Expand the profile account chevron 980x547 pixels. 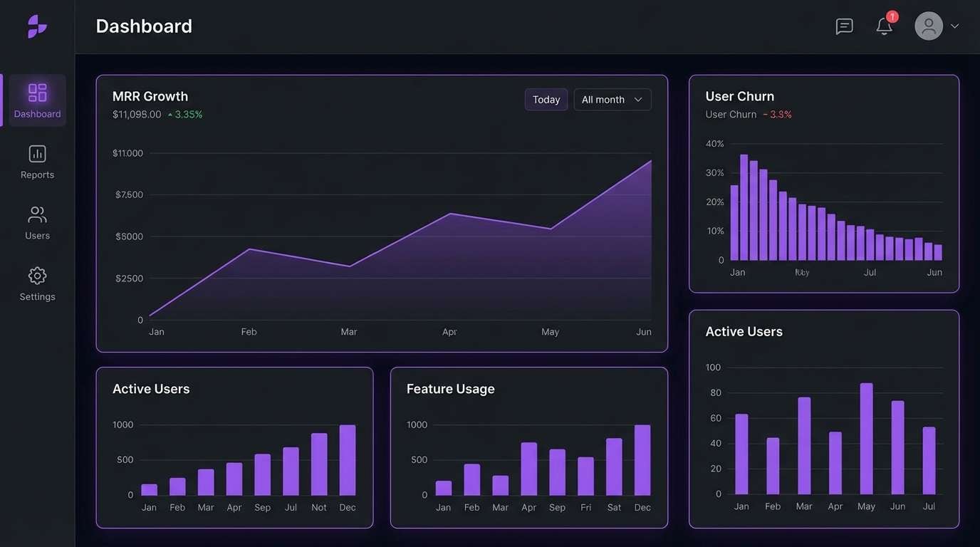[953, 26]
